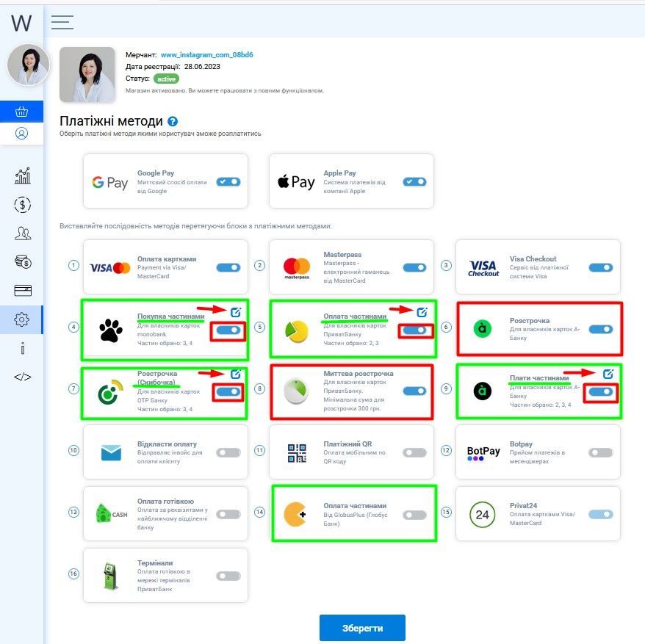Toggle Visa Checkout switch
This screenshot has width=645, height=644.
coord(601,268)
